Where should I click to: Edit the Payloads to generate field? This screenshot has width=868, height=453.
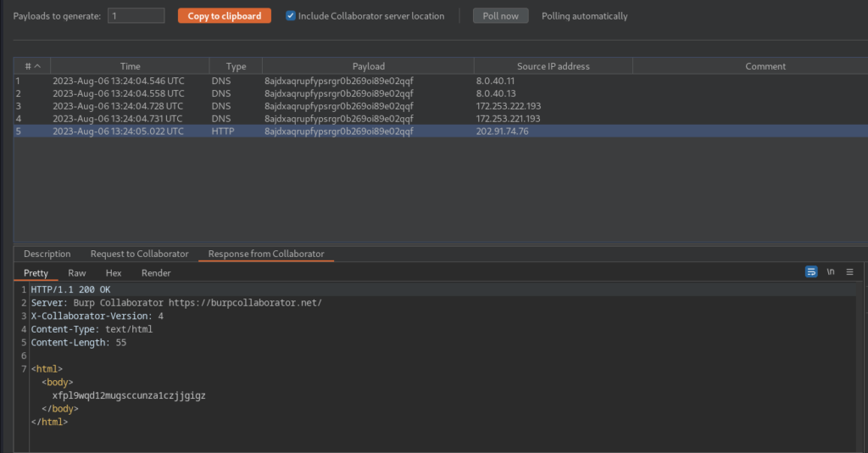pyautogui.click(x=136, y=15)
